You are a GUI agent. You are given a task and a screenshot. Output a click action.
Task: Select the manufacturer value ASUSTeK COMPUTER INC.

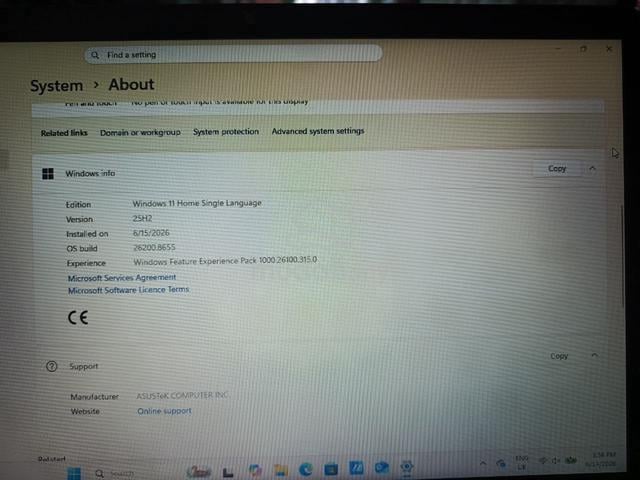click(182, 396)
